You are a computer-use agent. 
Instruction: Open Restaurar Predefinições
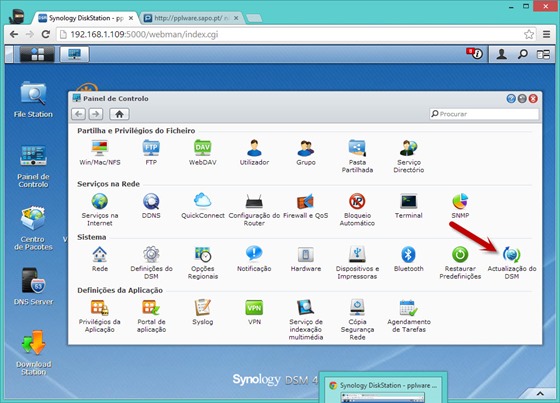[460, 263]
